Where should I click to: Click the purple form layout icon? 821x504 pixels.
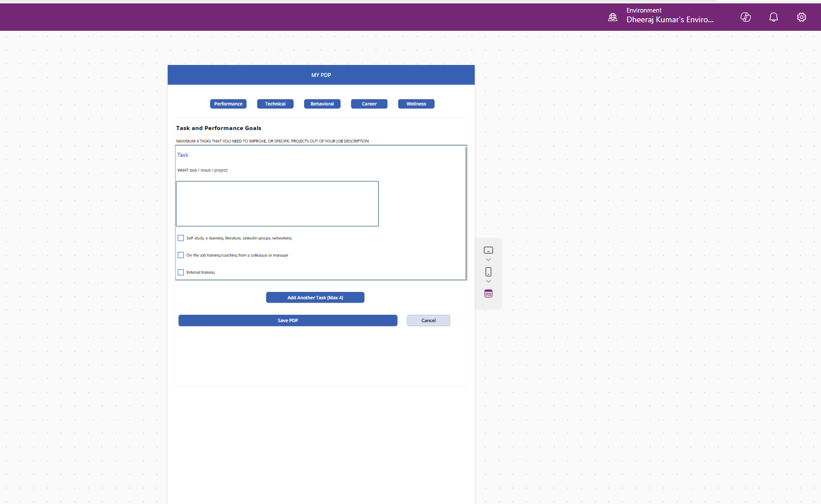[488, 294]
